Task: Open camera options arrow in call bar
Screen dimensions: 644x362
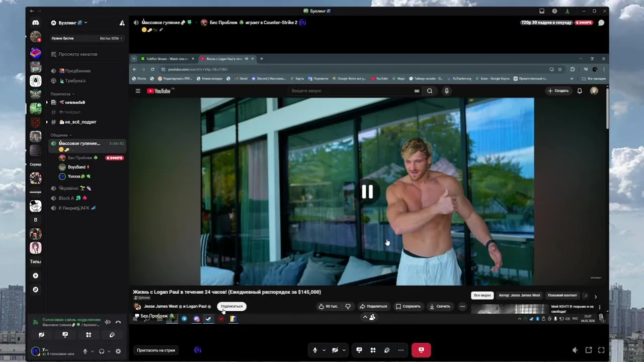Action: click(344, 350)
